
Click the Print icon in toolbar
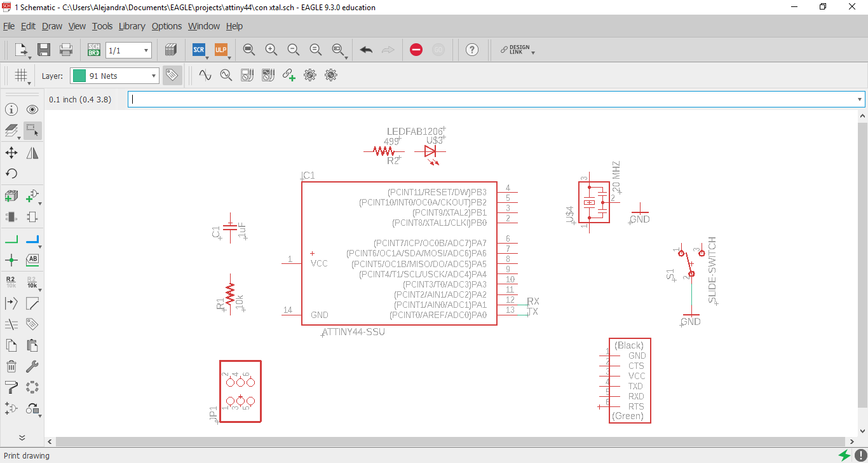pos(65,50)
